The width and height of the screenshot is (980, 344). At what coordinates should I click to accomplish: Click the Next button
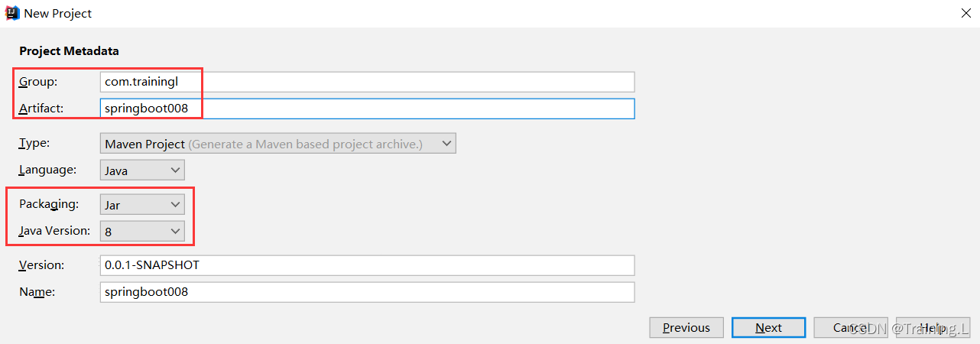click(768, 328)
